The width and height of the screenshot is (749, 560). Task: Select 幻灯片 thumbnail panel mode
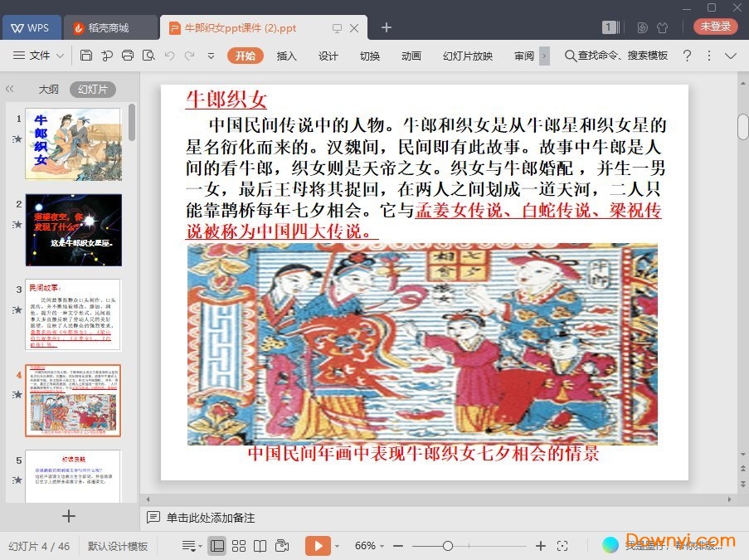(92, 90)
